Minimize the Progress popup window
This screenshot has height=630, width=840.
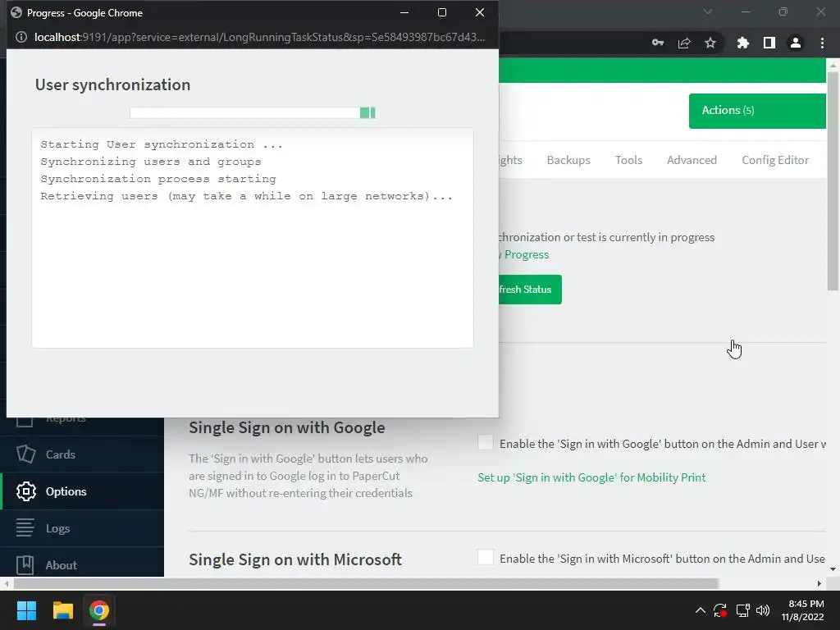click(404, 12)
